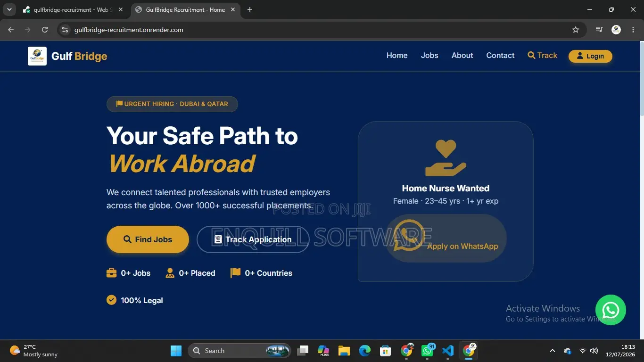
Task: Launch Microsoft 365 Copilot from taskbar
Action: pyautogui.click(x=323, y=351)
